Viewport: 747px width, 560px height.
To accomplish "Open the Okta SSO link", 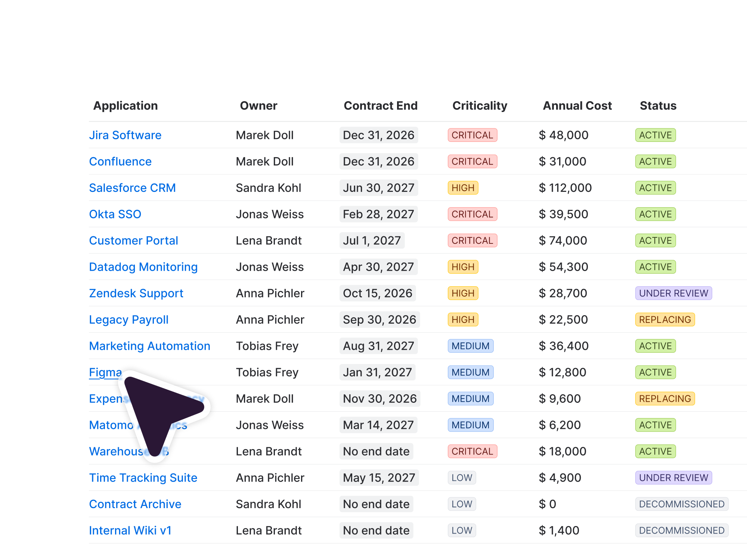I will [115, 214].
